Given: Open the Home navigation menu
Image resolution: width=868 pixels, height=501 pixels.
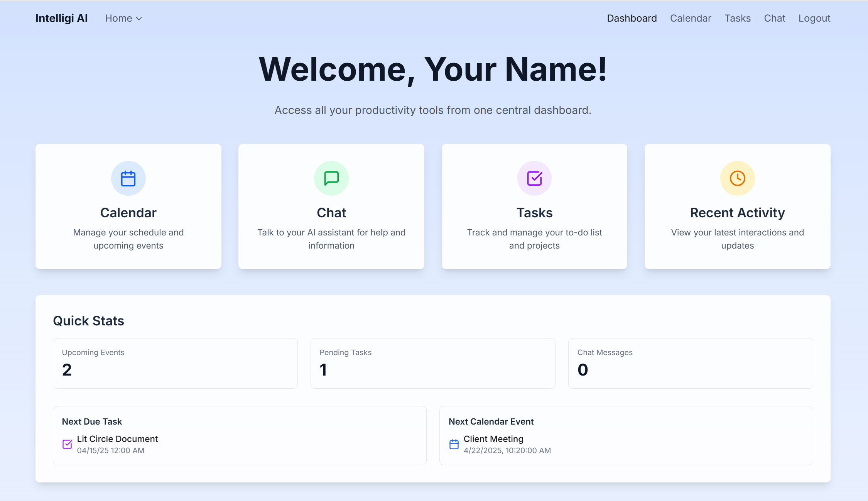Looking at the screenshot, I should coord(119,19).
